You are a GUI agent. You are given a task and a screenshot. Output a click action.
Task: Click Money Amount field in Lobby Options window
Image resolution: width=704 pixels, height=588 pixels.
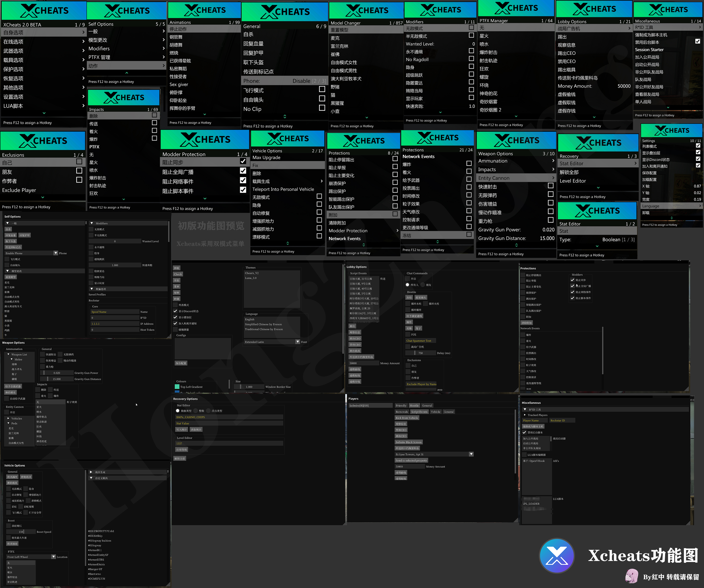tap(364, 363)
